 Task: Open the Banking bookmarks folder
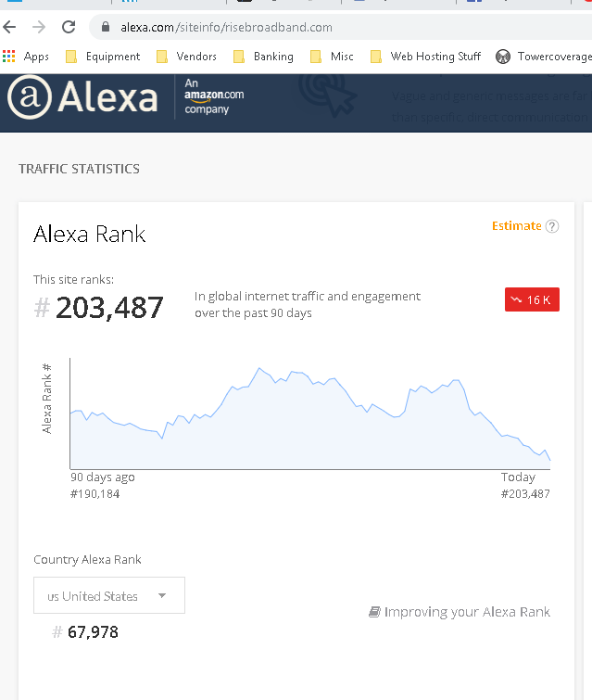[x=264, y=57]
